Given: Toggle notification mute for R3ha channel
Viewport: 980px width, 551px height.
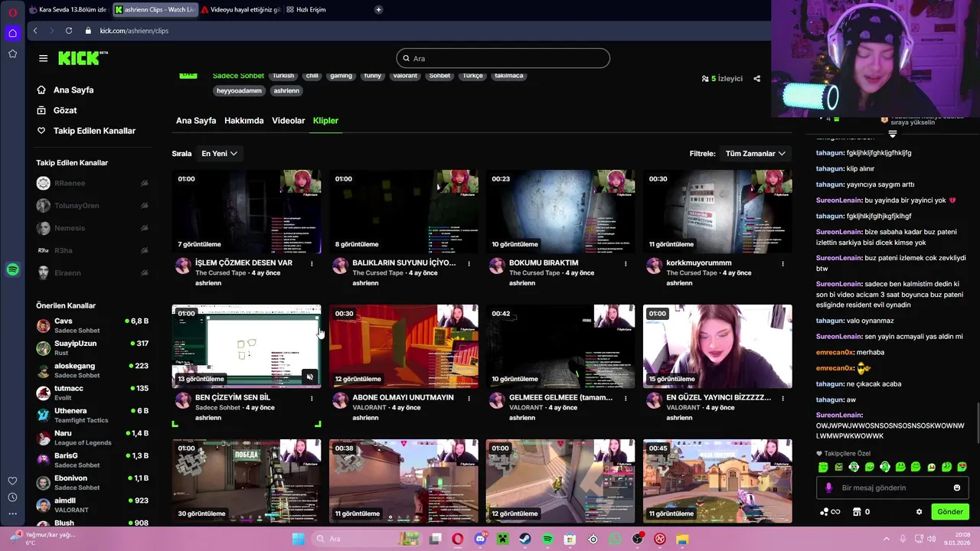Looking at the screenshot, I should (x=144, y=250).
